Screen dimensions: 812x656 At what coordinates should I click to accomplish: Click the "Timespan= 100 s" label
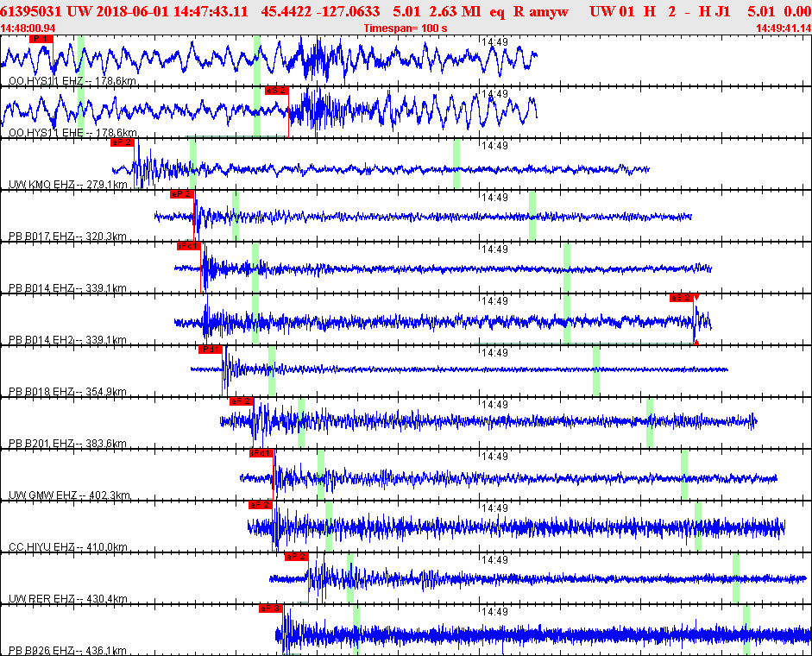(406, 28)
